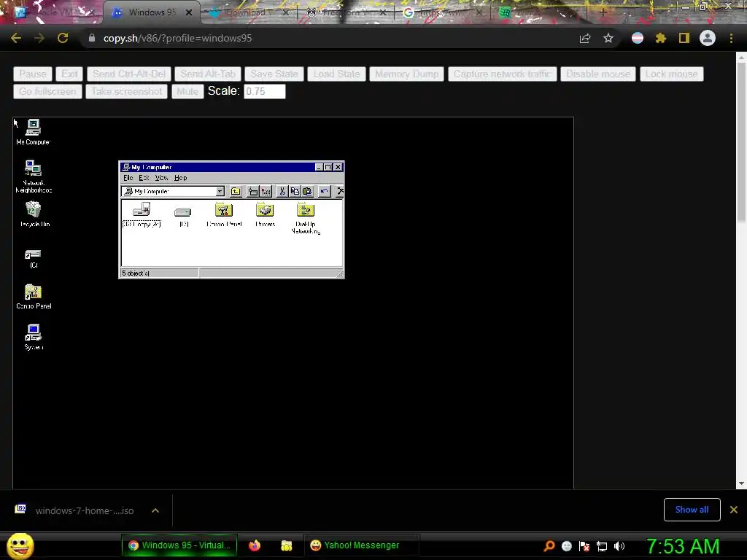This screenshot has height=560, width=747.
Task: Click the Pause emulator button
Action: click(x=32, y=74)
